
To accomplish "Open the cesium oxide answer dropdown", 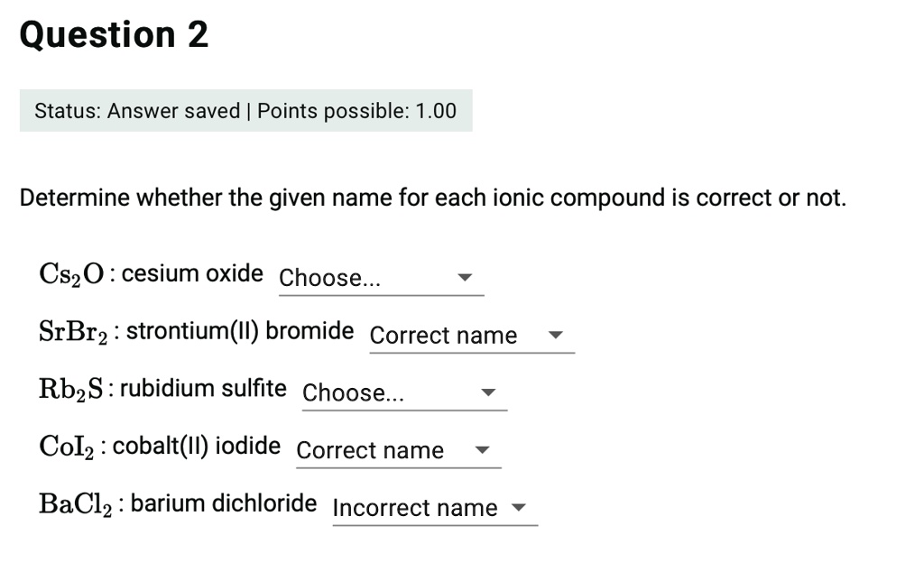I will click(x=379, y=278).
